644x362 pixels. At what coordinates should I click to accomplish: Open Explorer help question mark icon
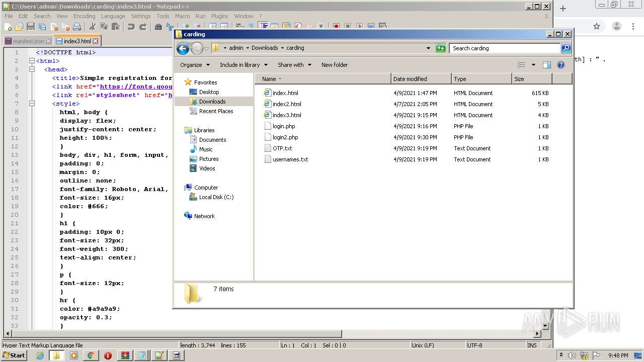click(x=561, y=65)
